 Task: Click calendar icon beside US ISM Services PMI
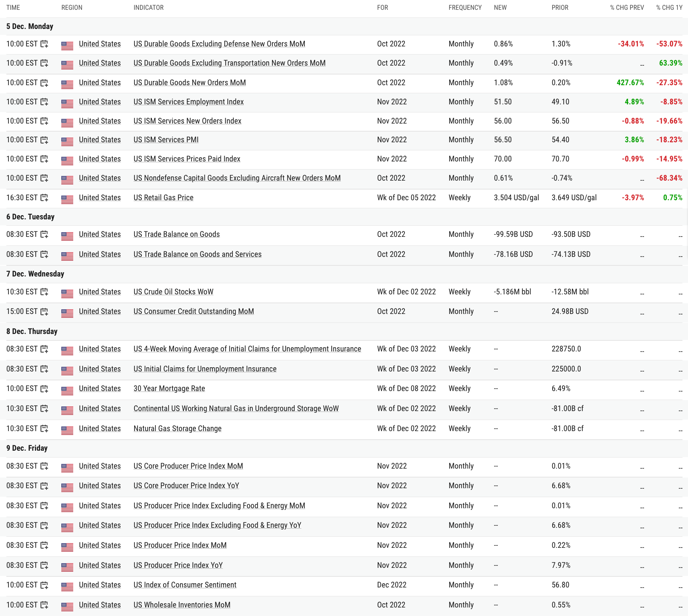(x=44, y=140)
